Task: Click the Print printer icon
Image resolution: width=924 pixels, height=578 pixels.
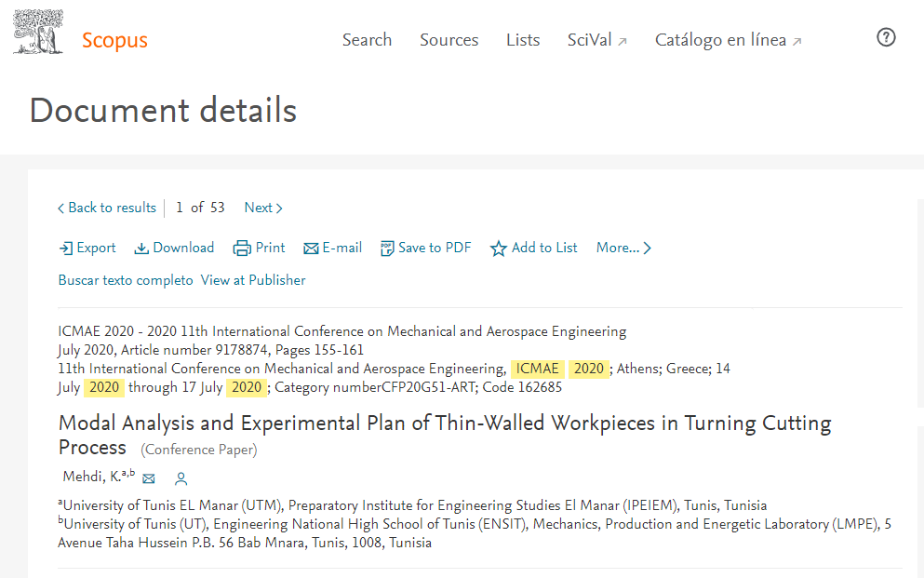Action: click(242, 249)
